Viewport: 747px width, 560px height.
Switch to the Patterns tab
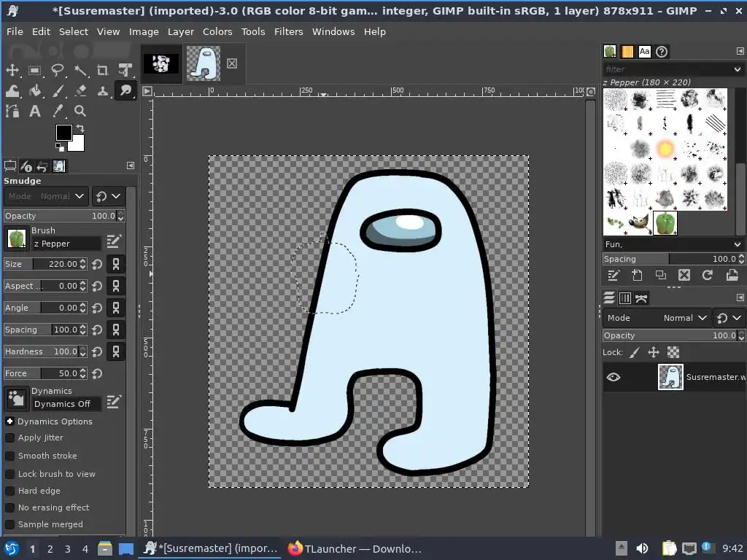[627, 52]
